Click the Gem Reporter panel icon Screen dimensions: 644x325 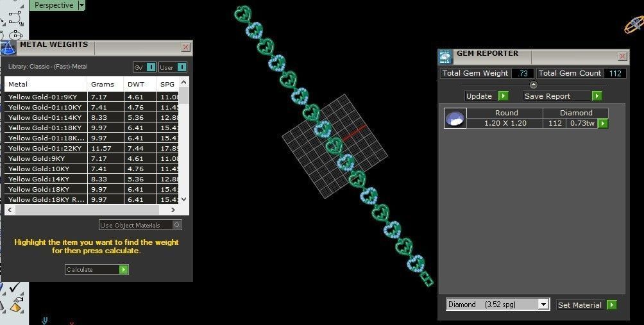tap(446, 56)
